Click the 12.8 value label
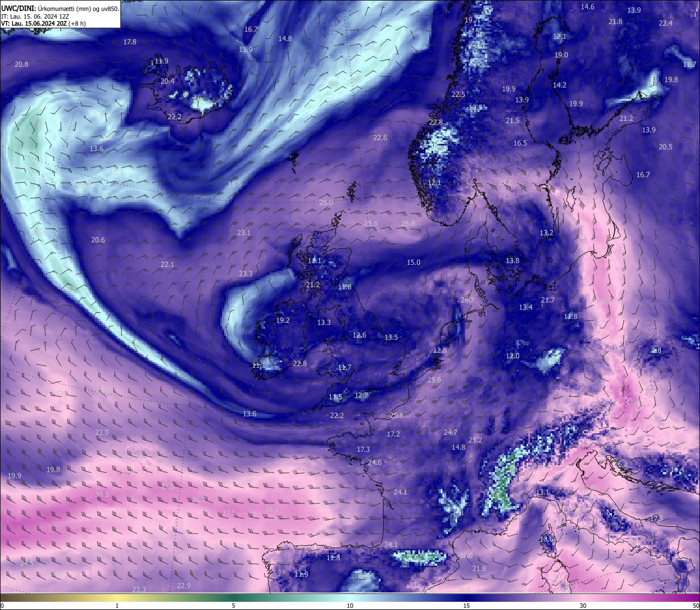Image resolution: width=700 pixels, height=610 pixels. (440, 351)
